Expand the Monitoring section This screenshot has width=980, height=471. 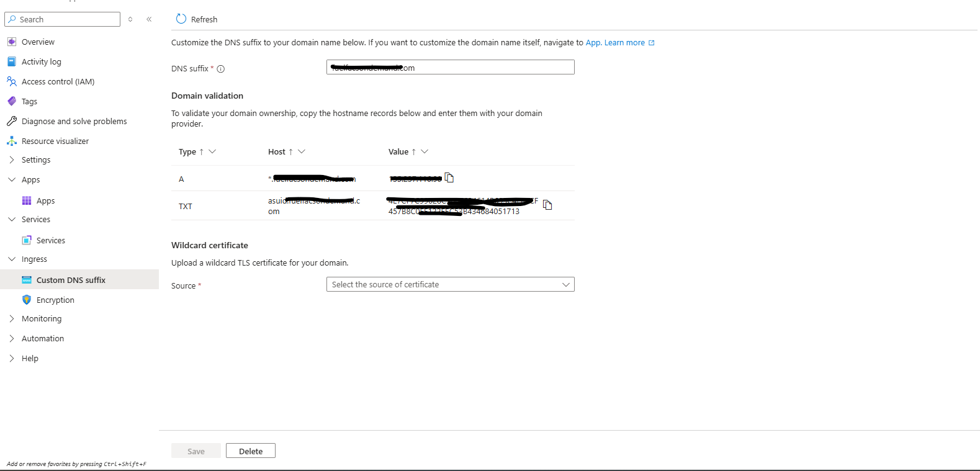[12, 318]
